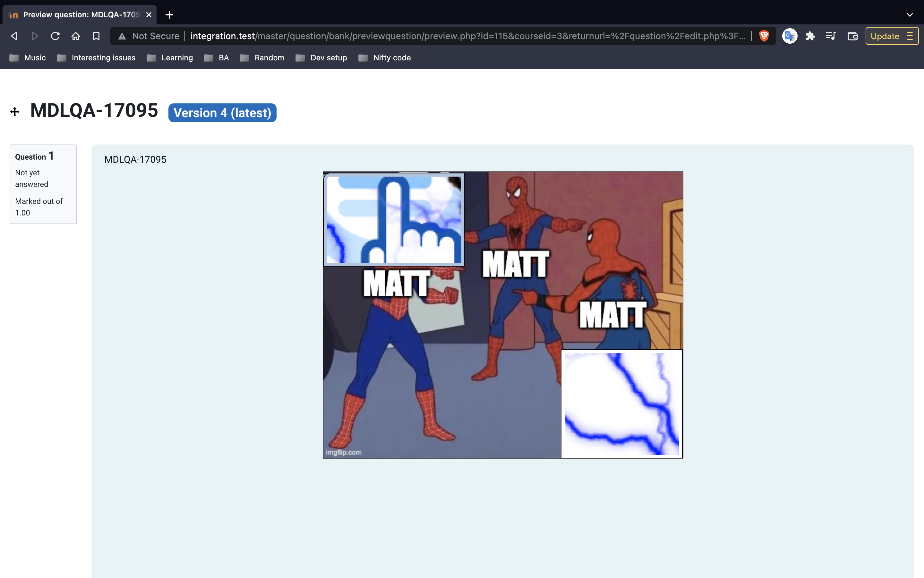Reload the page with the refresh icon
Viewport: 924px width, 578px height.
pos(56,36)
